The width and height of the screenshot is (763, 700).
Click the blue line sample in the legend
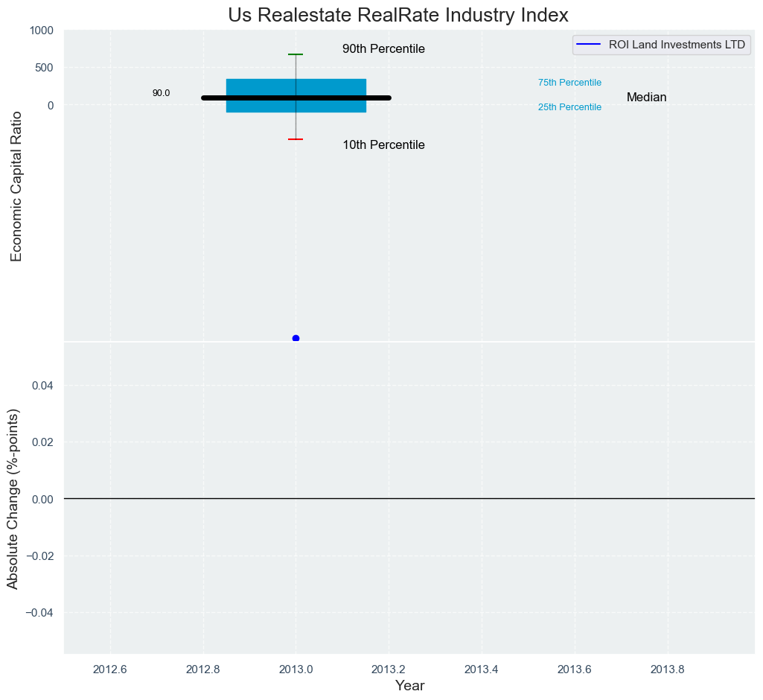coord(588,45)
